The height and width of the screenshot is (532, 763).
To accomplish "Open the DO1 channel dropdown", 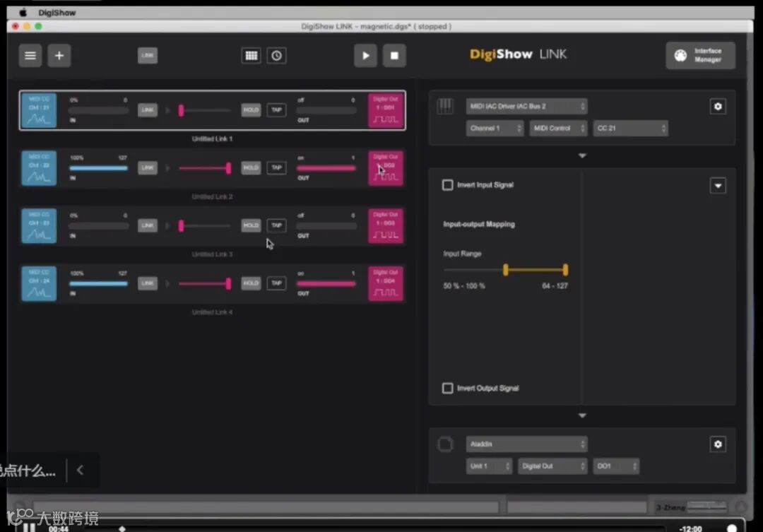I will click(616, 466).
